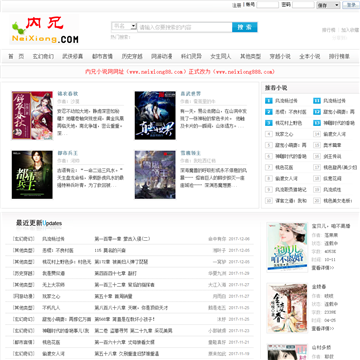Open the 宝贝儿咱不离婚 book cover

tap(287, 247)
